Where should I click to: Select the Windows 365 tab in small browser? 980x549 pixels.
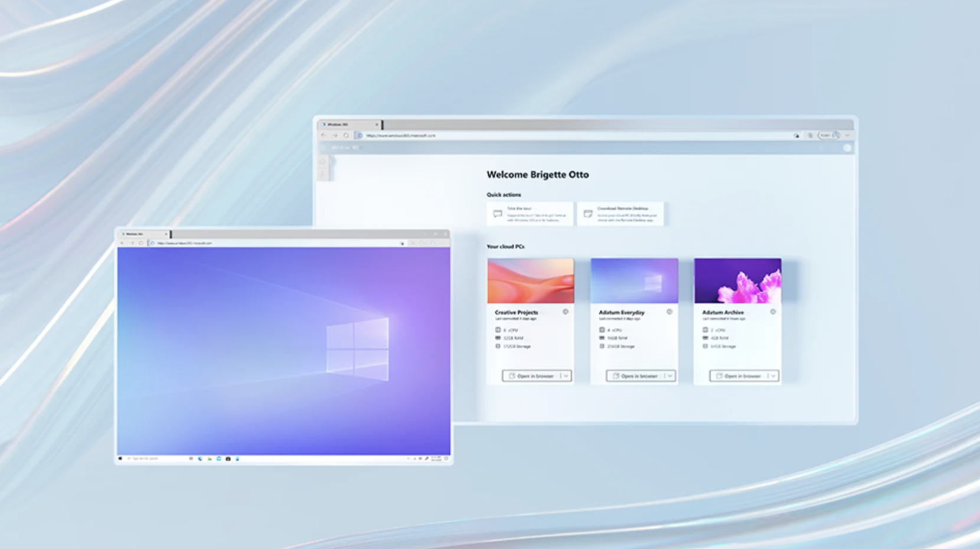pyautogui.click(x=144, y=234)
